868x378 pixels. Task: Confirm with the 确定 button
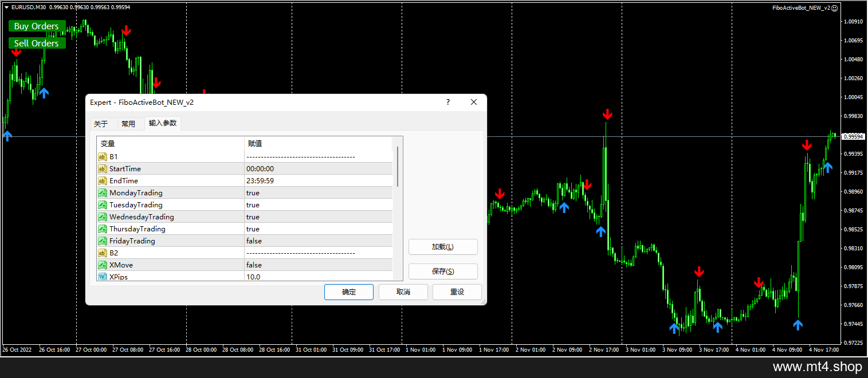[x=349, y=292]
